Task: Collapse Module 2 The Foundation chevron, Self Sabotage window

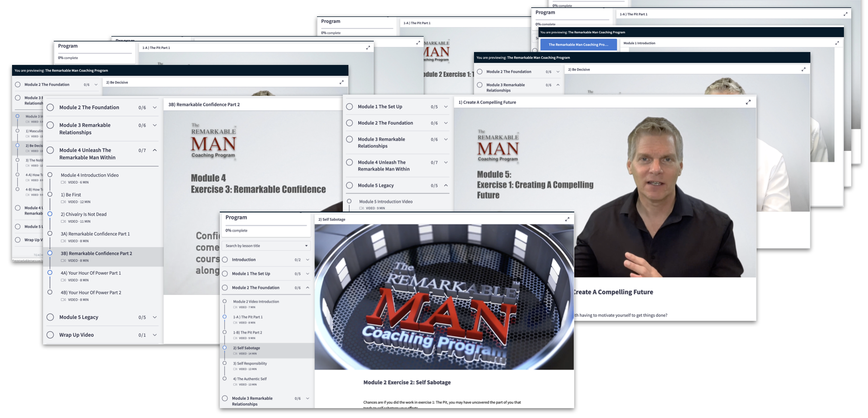Action: [308, 288]
